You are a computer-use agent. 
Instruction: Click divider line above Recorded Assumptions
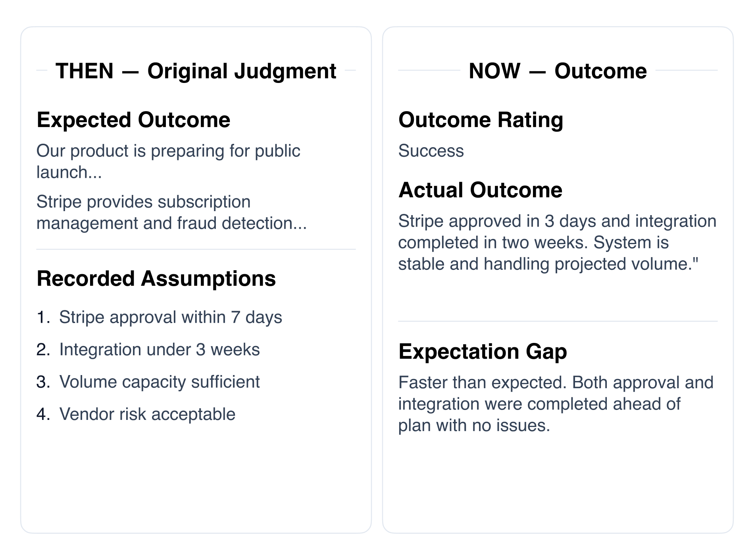pos(196,249)
